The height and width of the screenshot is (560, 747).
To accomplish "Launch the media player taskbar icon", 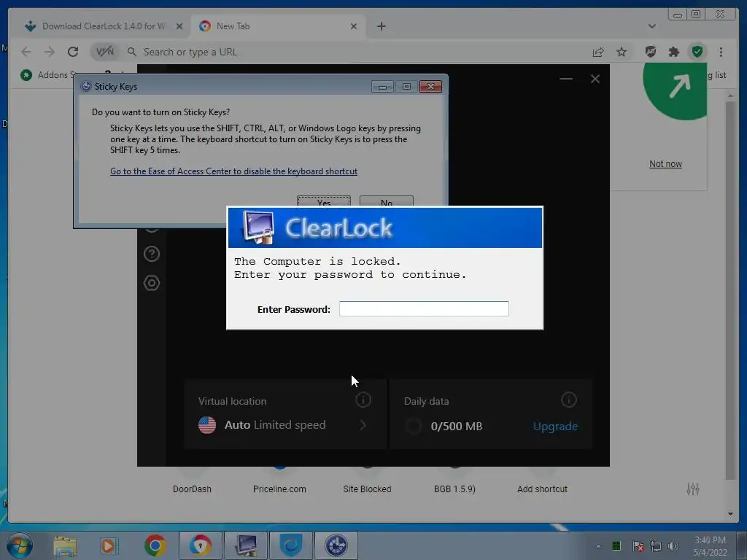I will [109, 545].
